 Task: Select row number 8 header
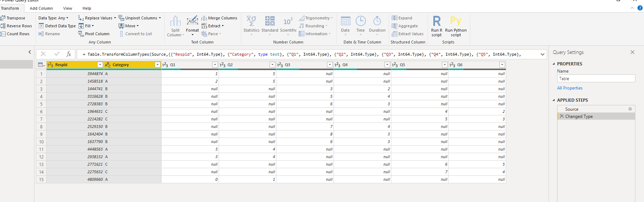(41, 127)
